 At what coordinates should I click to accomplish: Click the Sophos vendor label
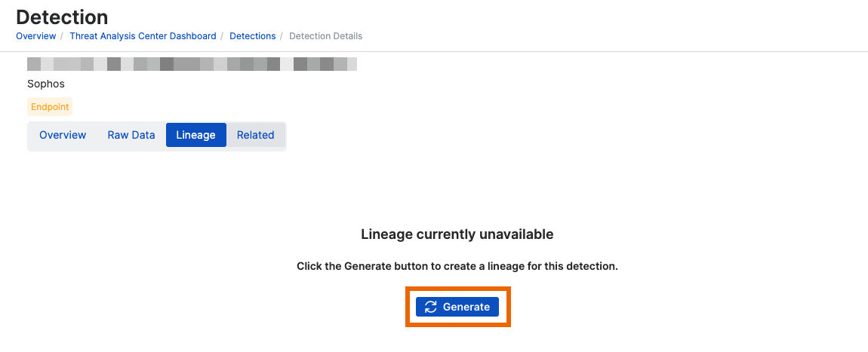[x=46, y=84]
